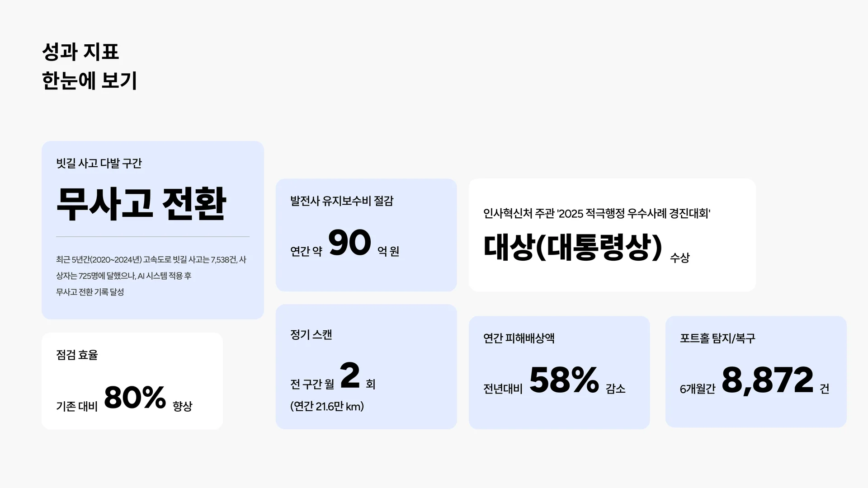Image resolution: width=868 pixels, height=488 pixels.
Task: Select the 인사혁신처 주관 경진대회 subtitle
Action: (596, 213)
